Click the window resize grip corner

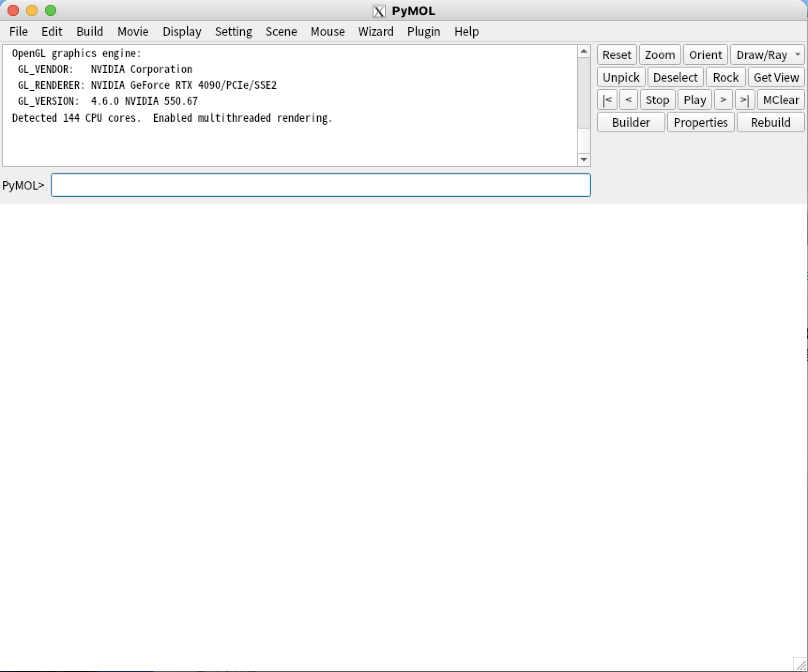click(800, 664)
